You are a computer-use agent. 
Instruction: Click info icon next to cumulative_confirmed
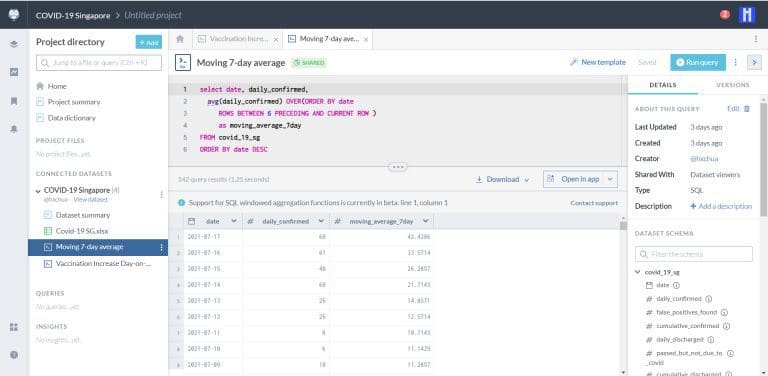click(x=726, y=326)
